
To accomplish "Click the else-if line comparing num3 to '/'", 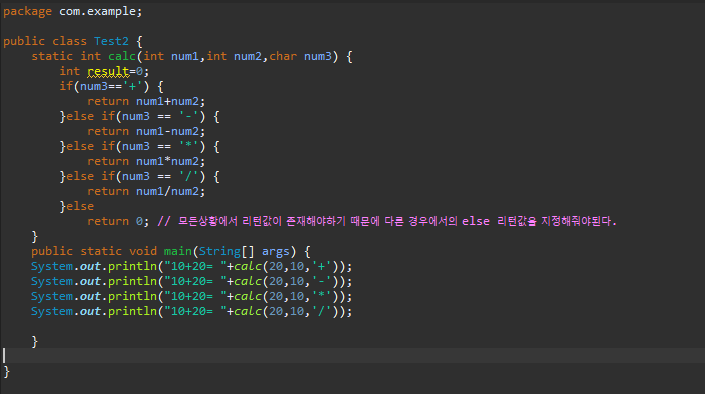I will point(139,176).
